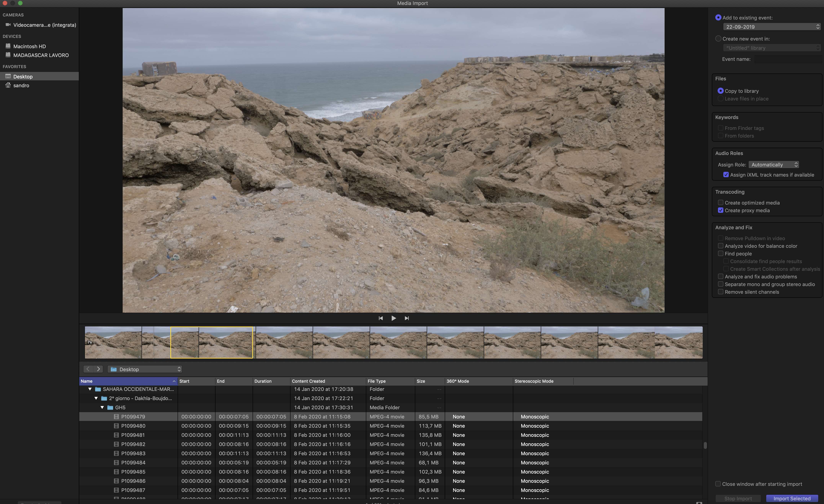Sort by File Type column
Viewport: 824px width, 504px height.
390,381
